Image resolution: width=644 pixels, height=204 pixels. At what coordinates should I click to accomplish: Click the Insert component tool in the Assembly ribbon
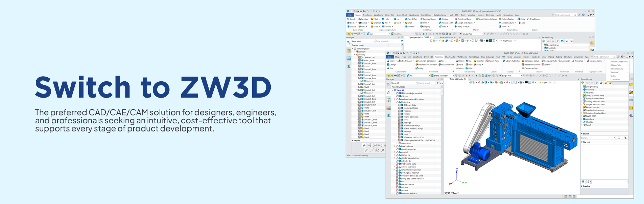tap(391, 61)
